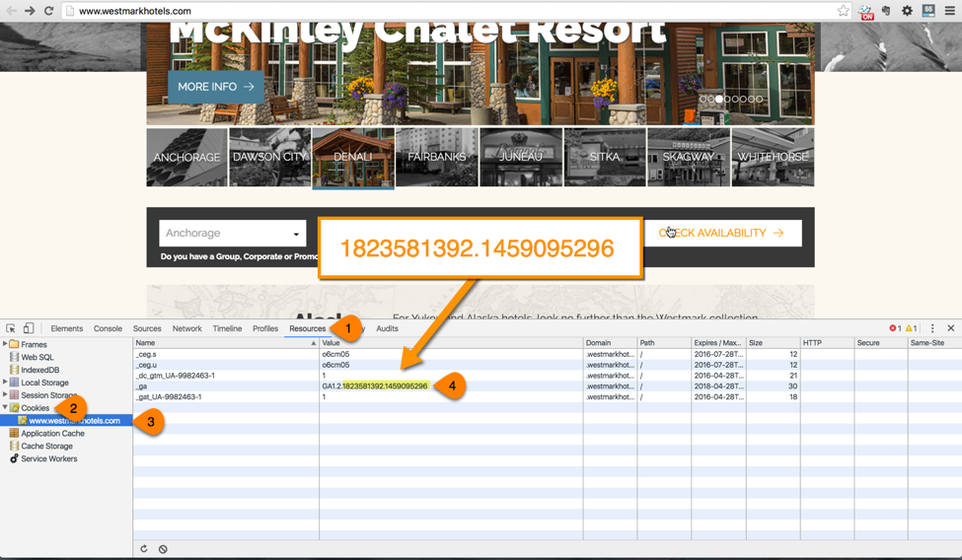
Task: Expand the Session Storage node arrow
Action: pyautogui.click(x=5, y=394)
